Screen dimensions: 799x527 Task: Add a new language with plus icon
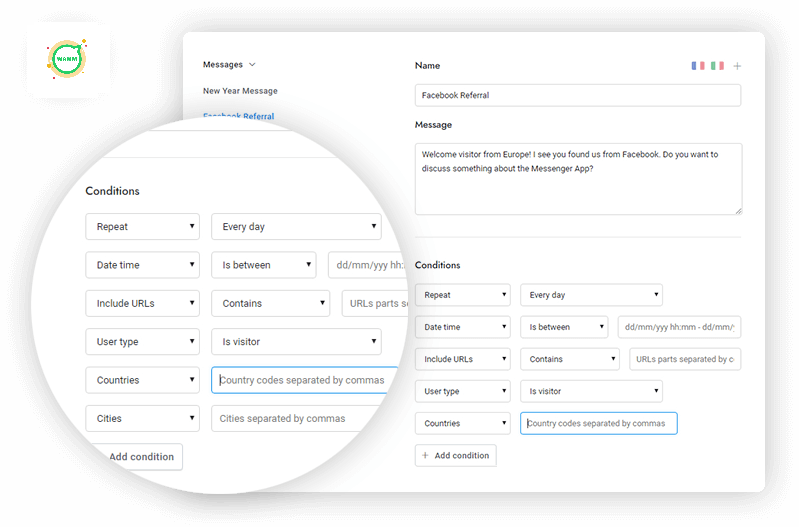point(737,66)
